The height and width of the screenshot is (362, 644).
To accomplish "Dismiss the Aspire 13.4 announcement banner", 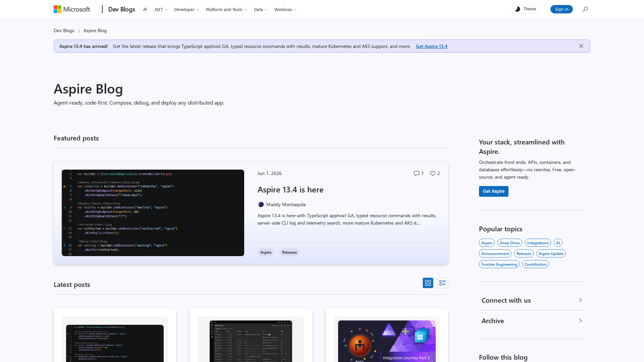I will (581, 46).
